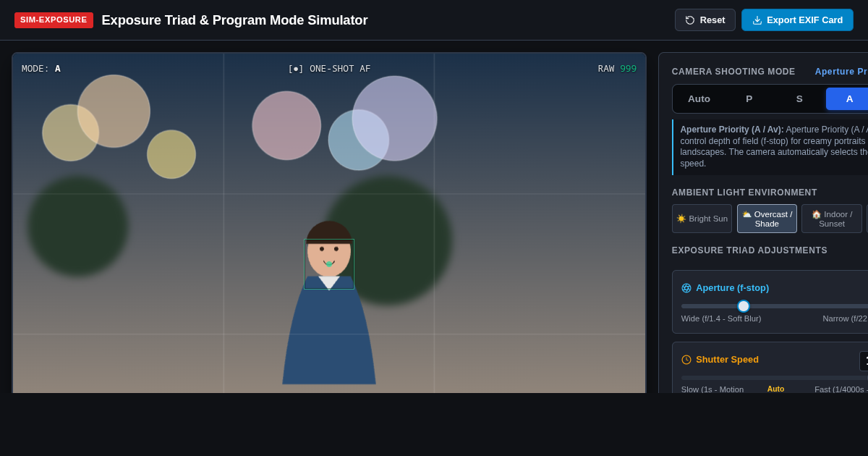Click the Shutter Speed label
The height and width of the screenshot is (456, 868).
tap(727, 360)
